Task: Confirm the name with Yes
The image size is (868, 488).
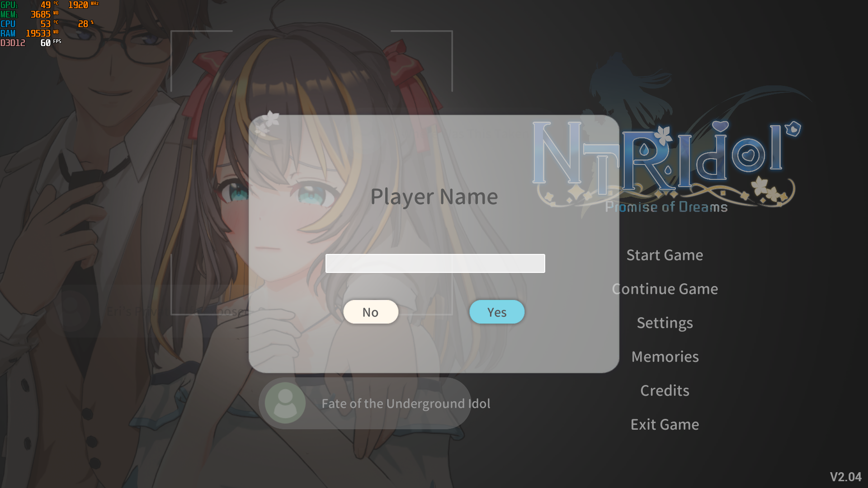Action: 497,312
